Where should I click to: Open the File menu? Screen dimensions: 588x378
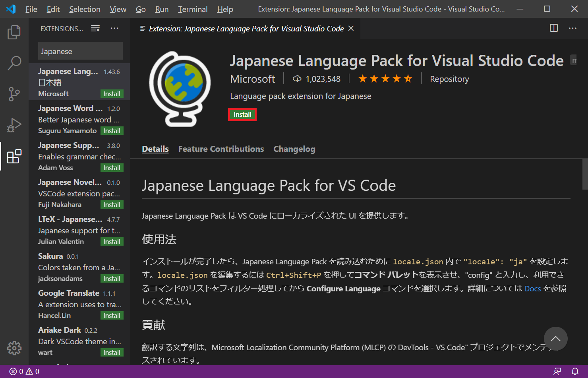[x=31, y=9]
